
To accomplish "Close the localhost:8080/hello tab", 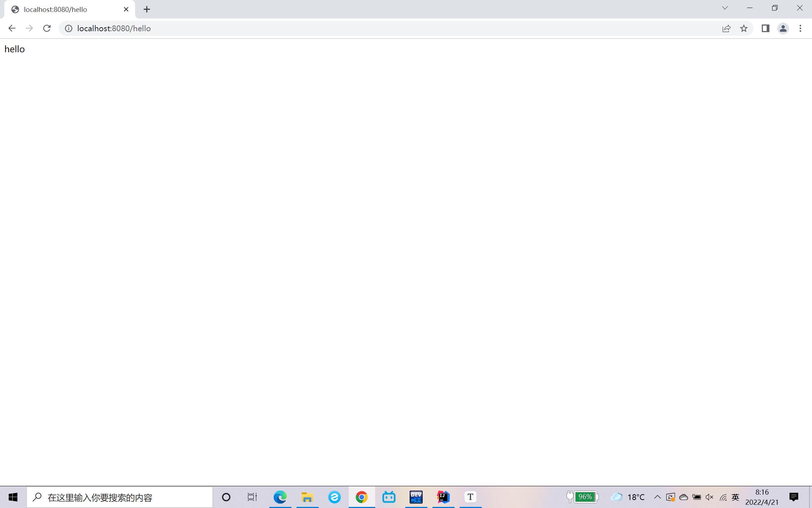I will pyautogui.click(x=126, y=9).
